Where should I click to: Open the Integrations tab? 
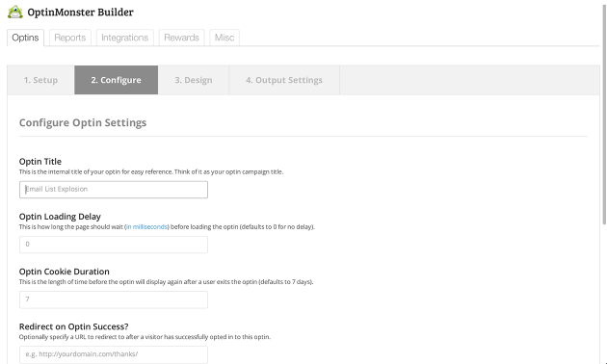coord(124,38)
